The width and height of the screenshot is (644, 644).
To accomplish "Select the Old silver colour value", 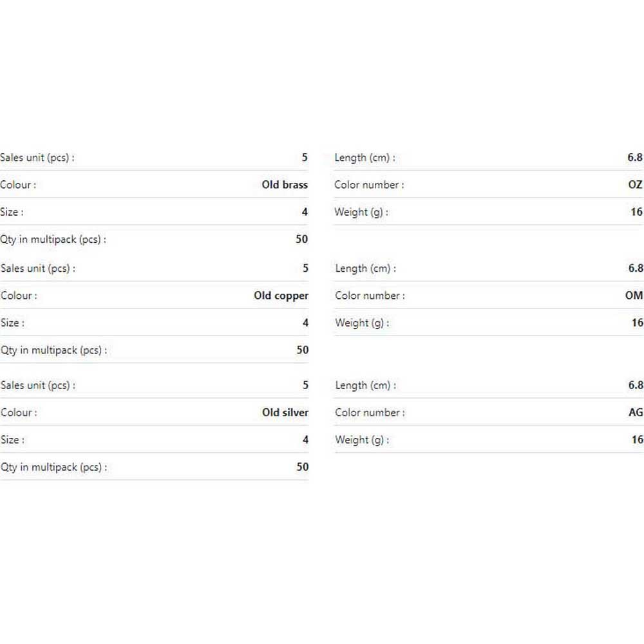I will point(285,412).
